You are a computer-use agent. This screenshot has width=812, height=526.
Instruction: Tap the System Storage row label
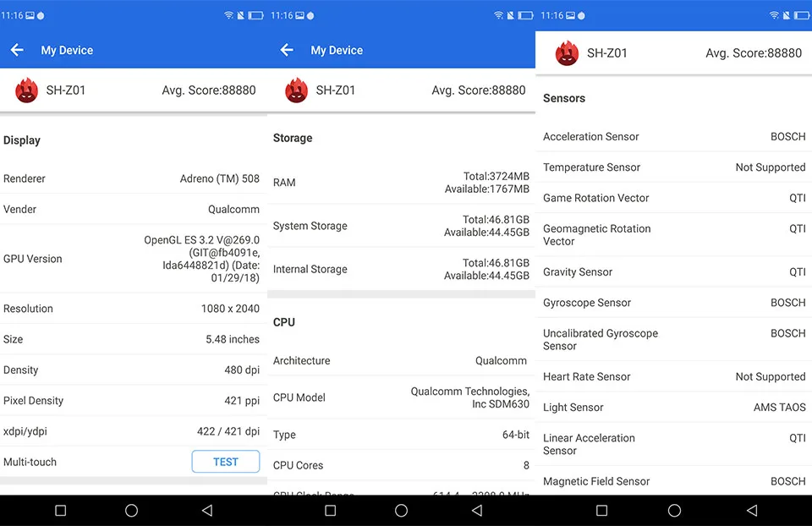coord(310,227)
